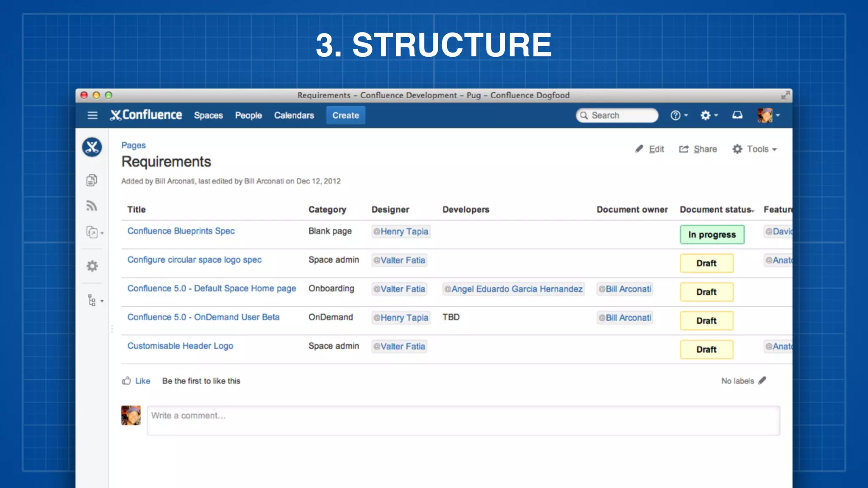Click Draft status for Customisable Header Logo
Image resolution: width=868 pixels, height=488 pixels.
(x=707, y=349)
